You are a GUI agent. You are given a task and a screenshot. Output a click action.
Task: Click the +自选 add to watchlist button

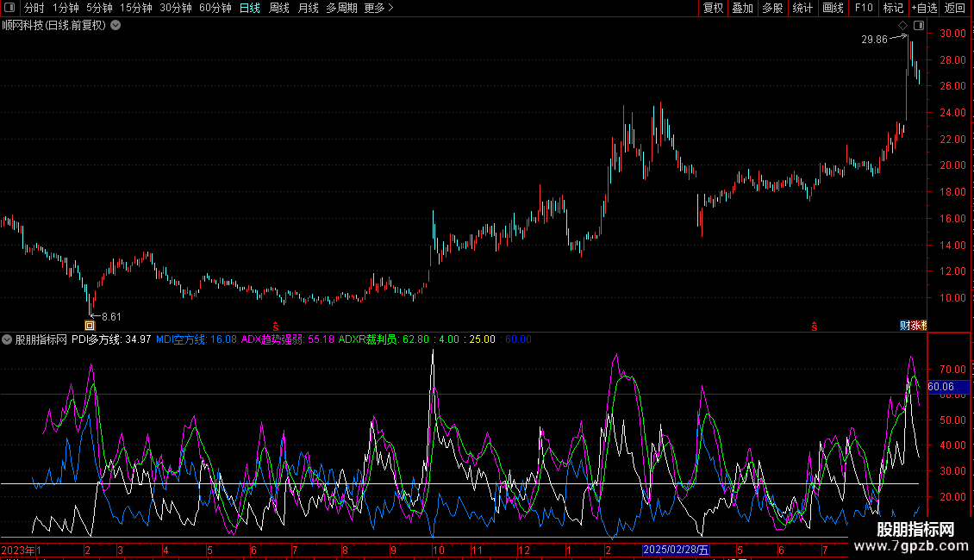click(924, 8)
